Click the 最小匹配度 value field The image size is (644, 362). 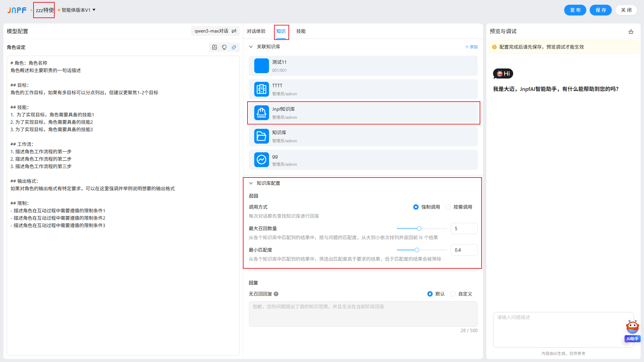[x=464, y=250]
